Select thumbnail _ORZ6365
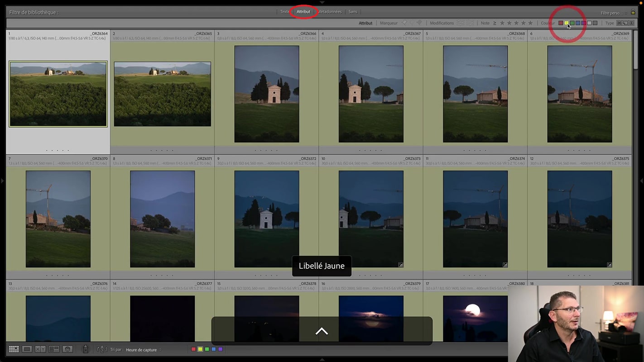 pos(163,94)
